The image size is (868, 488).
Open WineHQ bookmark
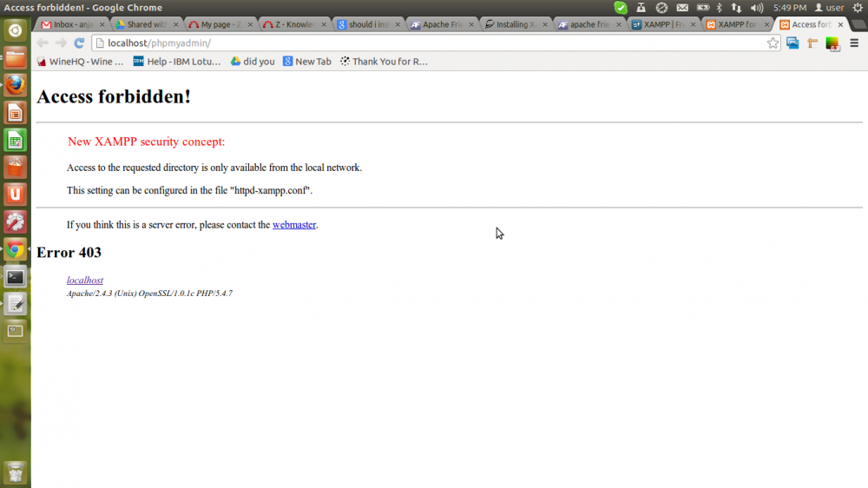tap(80, 62)
